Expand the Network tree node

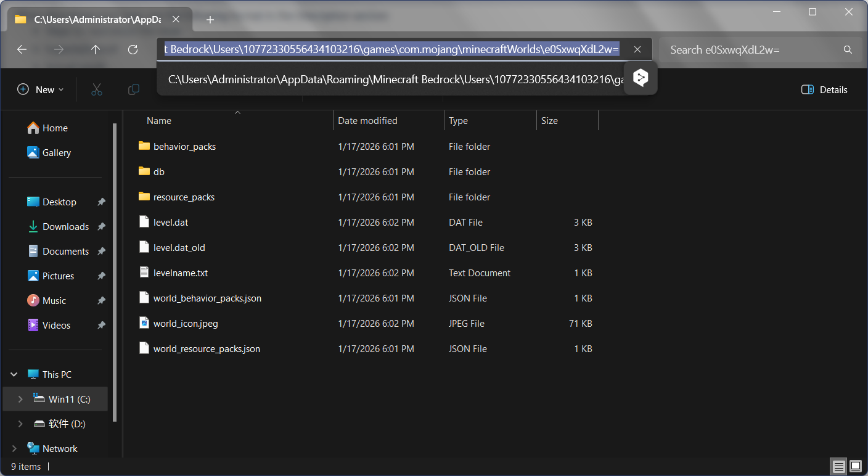click(14, 449)
